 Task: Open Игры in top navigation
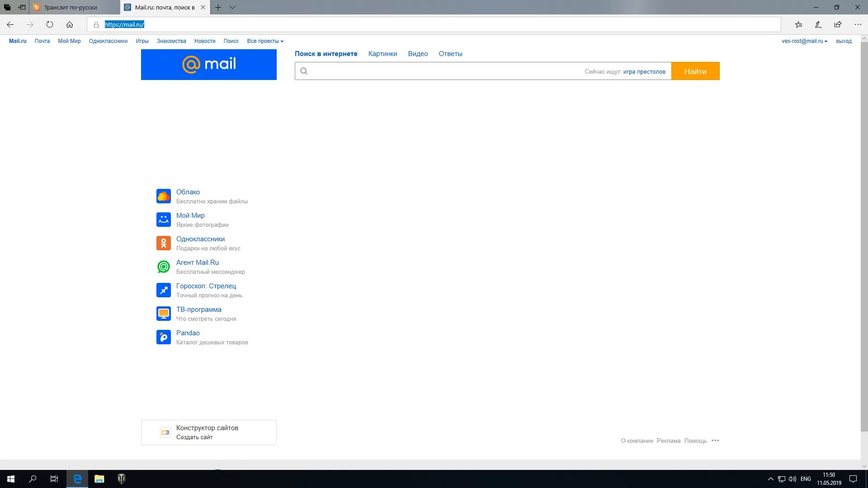142,41
